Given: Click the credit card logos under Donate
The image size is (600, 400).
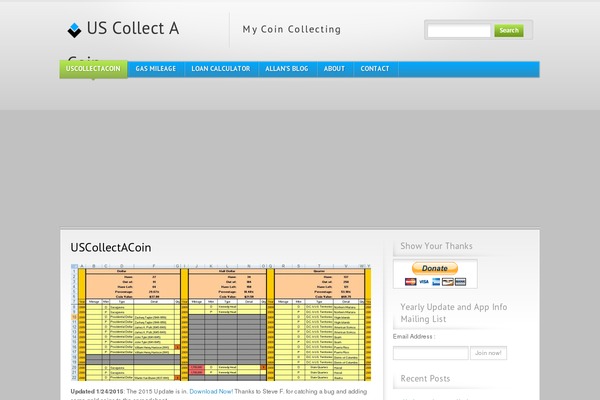Looking at the screenshot, I should point(435,282).
